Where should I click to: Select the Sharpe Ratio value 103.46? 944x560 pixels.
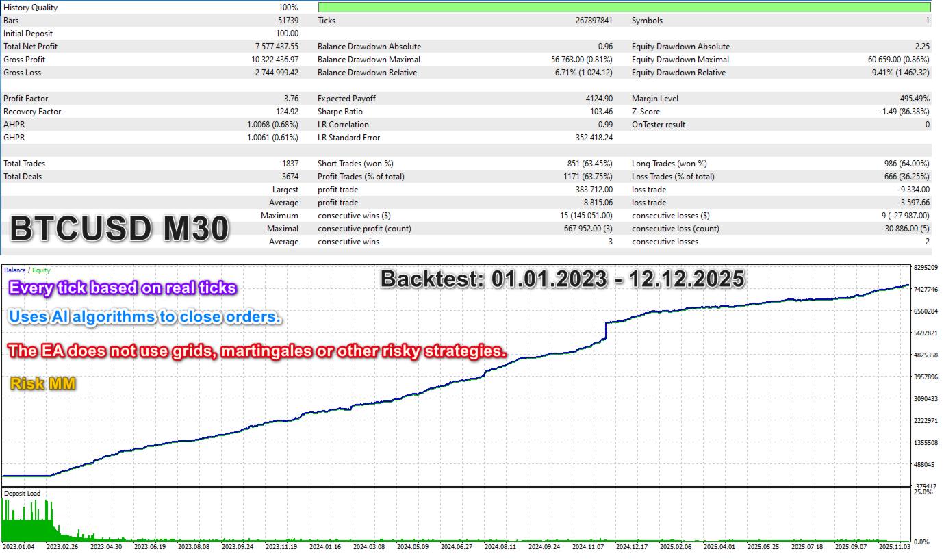coord(600,112)
